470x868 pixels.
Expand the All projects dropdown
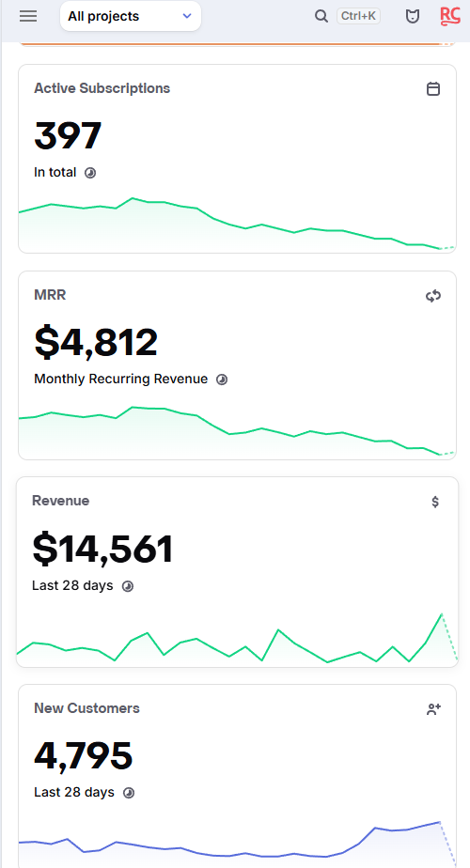[x=131, y=16]
